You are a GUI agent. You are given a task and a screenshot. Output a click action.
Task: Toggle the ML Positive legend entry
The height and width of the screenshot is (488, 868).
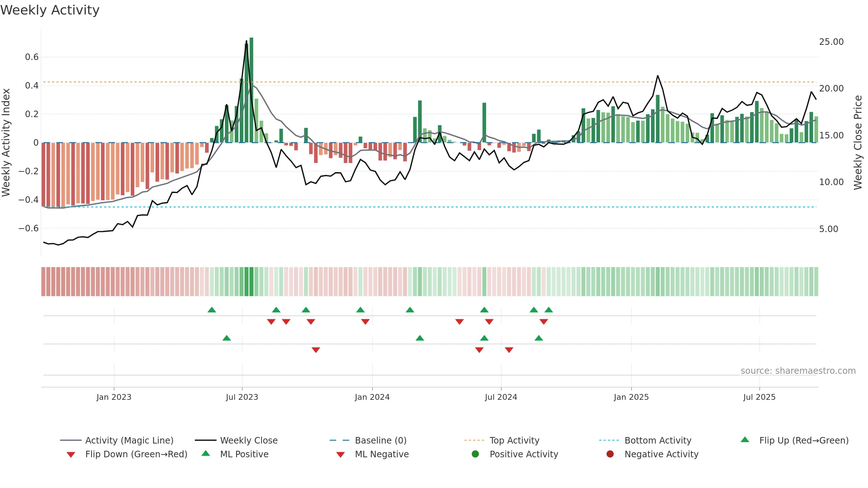click(235, 454)
